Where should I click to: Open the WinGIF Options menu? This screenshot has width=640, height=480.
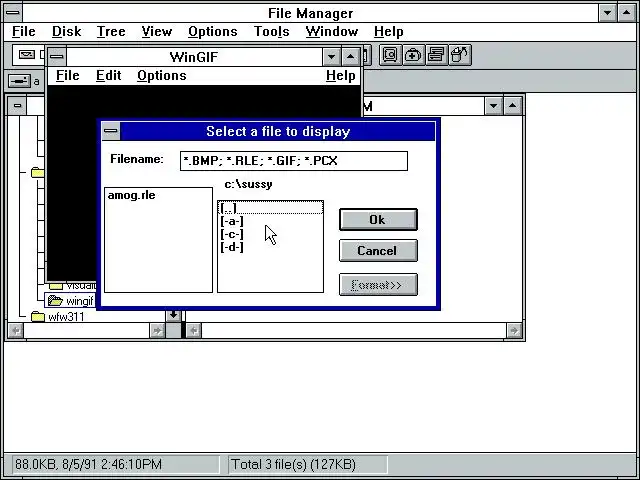click(x=162, y=76)
